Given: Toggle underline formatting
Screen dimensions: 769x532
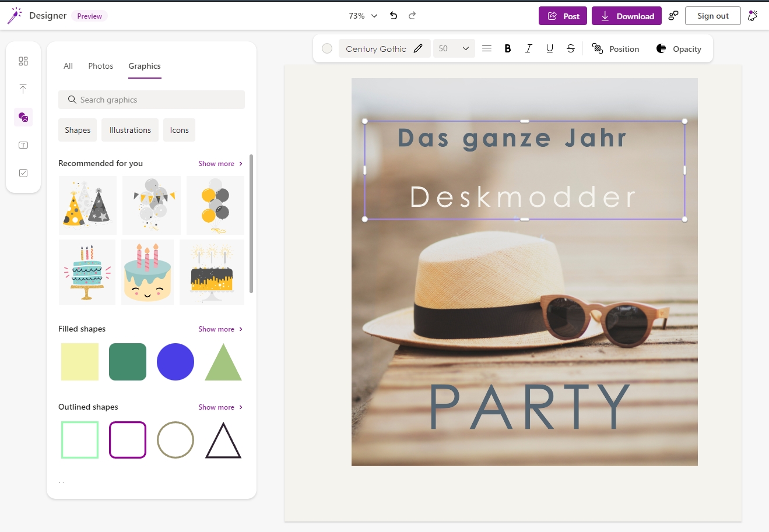Looking at the screenshot, I should pos(550,48).
